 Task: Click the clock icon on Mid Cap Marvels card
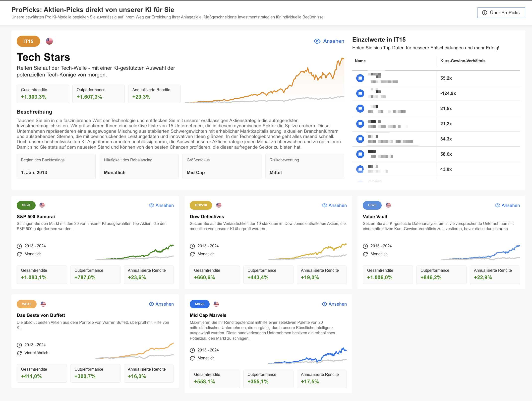(192, 350)
